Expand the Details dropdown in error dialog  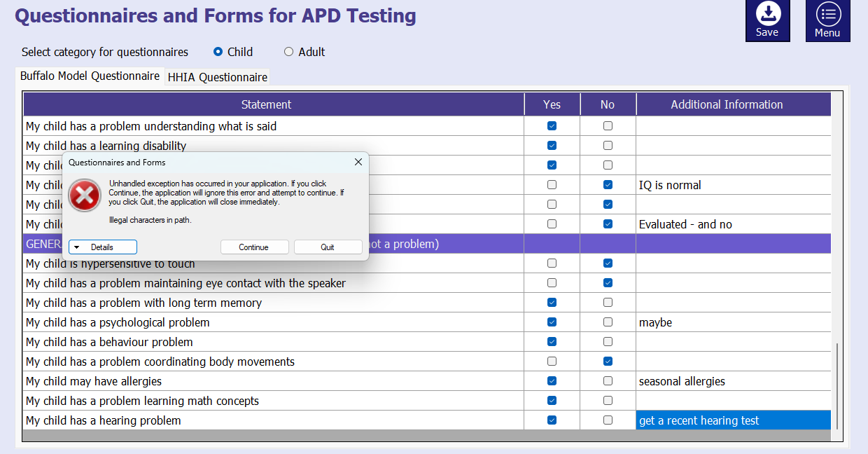click(102, 247)
